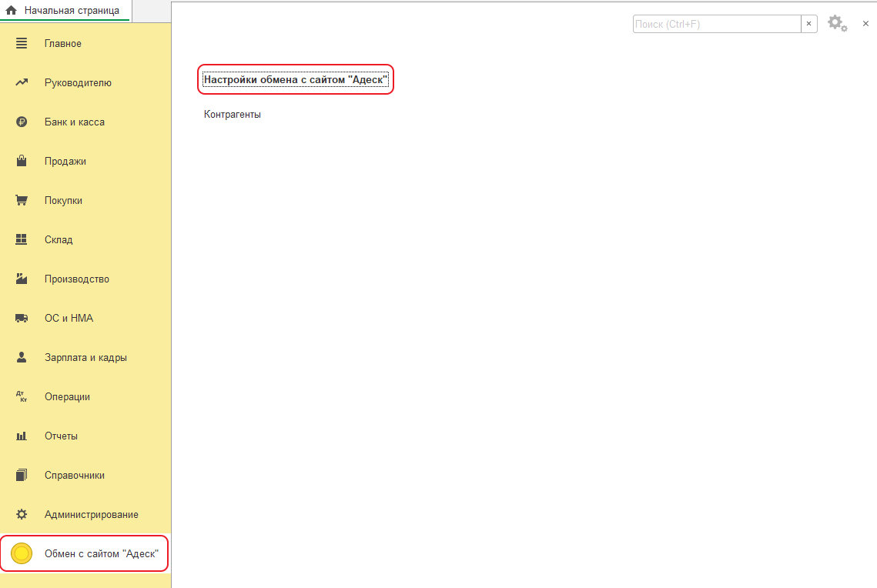Go to the Склад section
The image size is (877, 588).
(x=59, y=239)
